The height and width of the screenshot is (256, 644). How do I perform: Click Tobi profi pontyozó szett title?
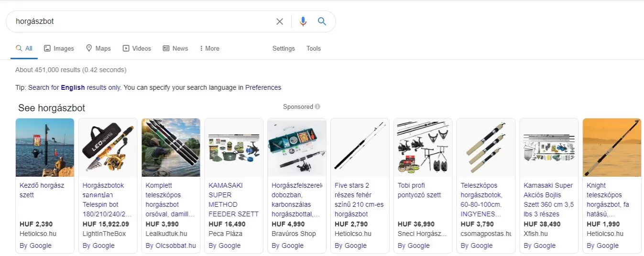[x=418, y=190]
